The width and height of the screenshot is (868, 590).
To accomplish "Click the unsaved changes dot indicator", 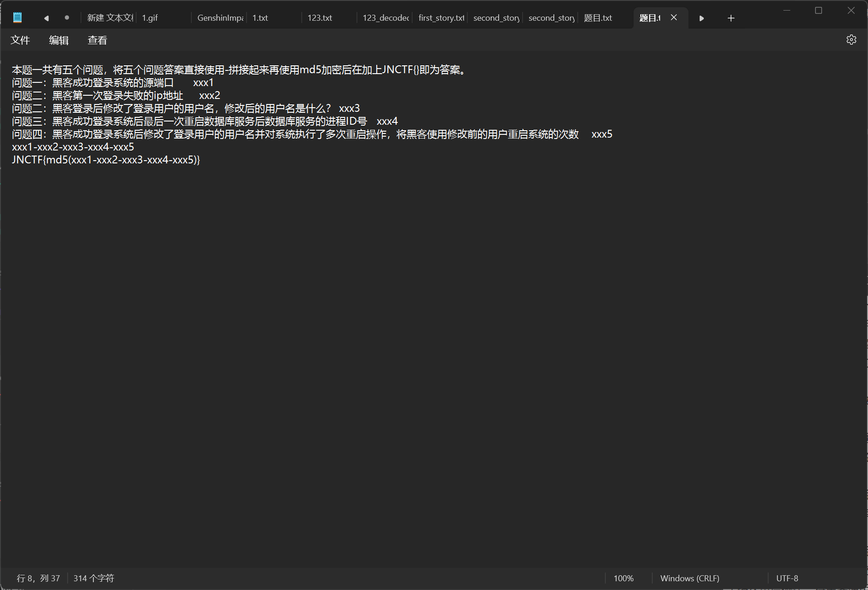I will click(66, 17).
